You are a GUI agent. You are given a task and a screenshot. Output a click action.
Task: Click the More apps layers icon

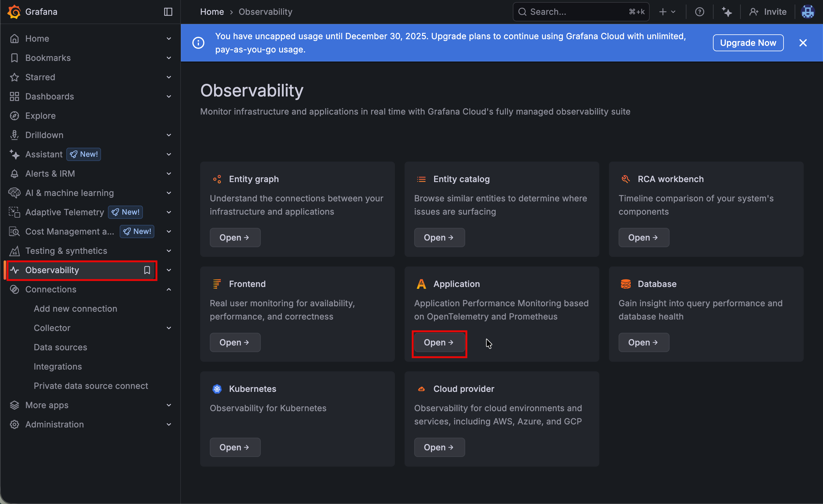(x=14, y=405)
